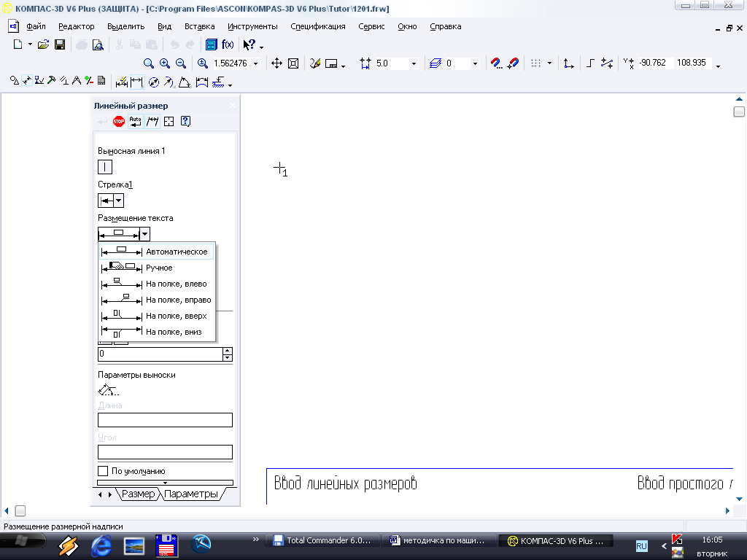Expand the grid options arrow

tap(549, 63)
